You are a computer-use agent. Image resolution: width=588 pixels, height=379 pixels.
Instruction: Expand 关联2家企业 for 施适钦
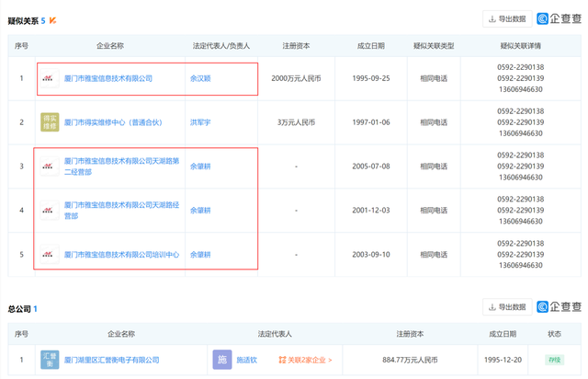click(x=305, y=360)
